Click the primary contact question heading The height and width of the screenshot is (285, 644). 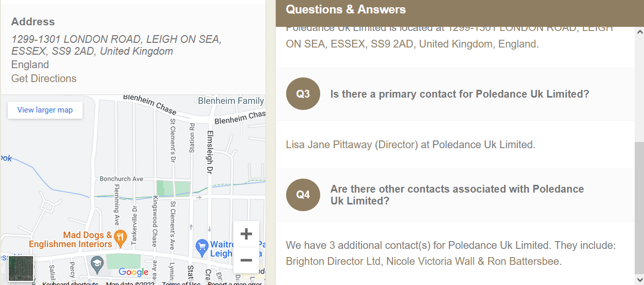point(460,94)
